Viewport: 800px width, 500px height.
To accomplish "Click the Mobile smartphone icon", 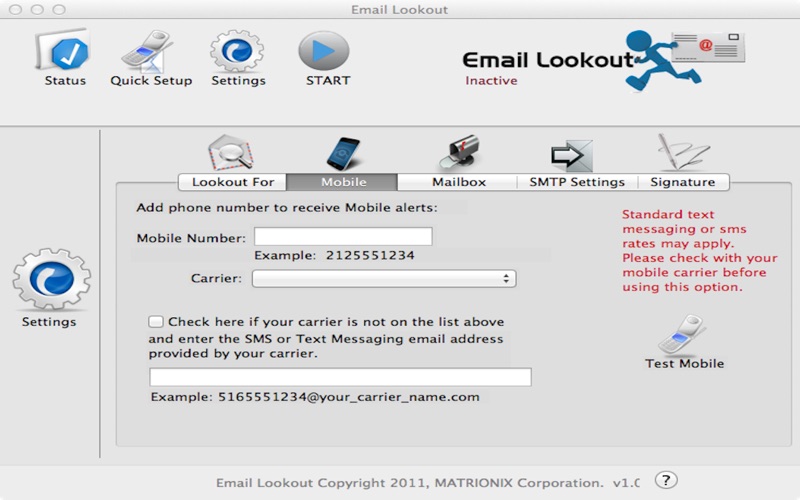I will [343, 154].
